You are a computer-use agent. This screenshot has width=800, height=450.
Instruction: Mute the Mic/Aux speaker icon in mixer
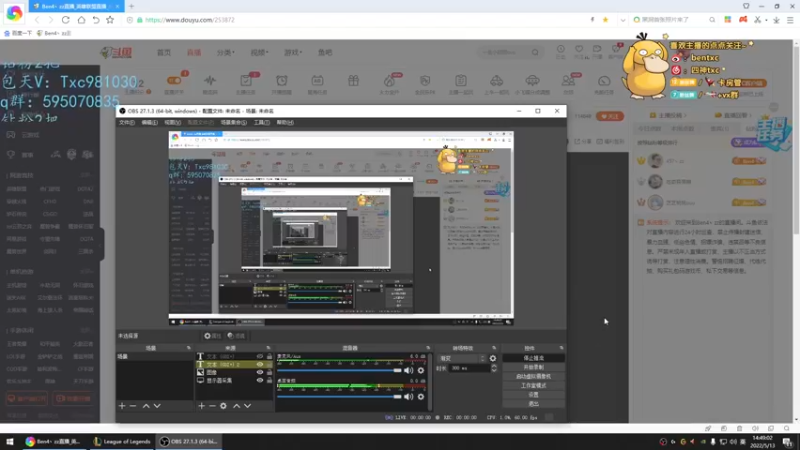409,370
